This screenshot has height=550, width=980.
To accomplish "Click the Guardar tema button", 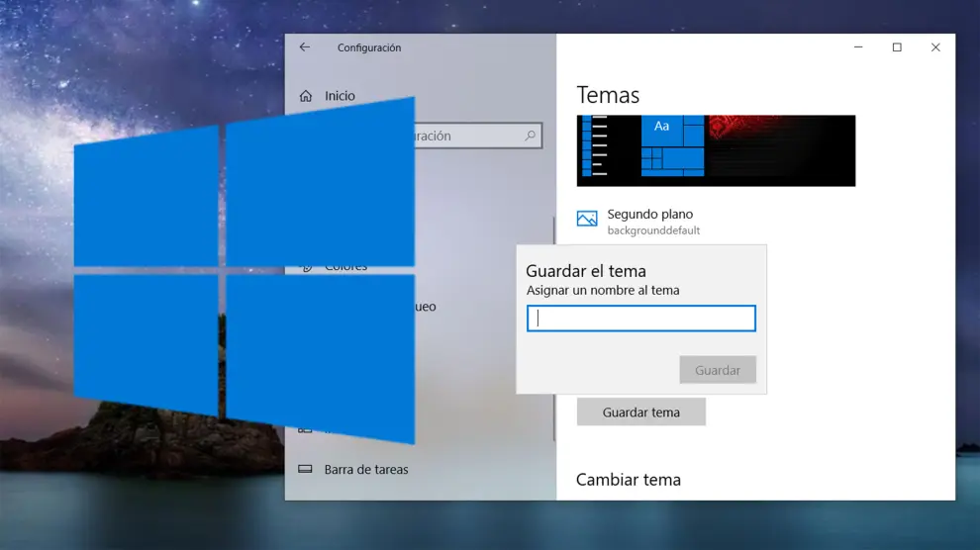I will pos(641,412).
